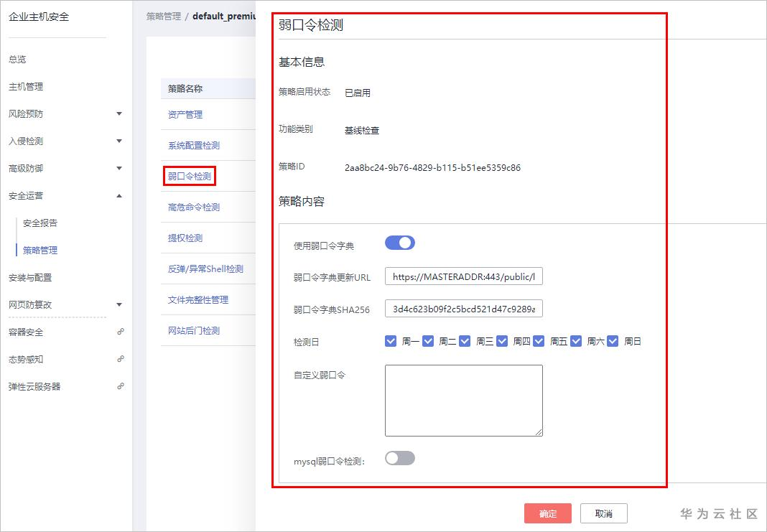767x532 pixels.
Task: Click 已启用 status value
Action: pos(358,93)
